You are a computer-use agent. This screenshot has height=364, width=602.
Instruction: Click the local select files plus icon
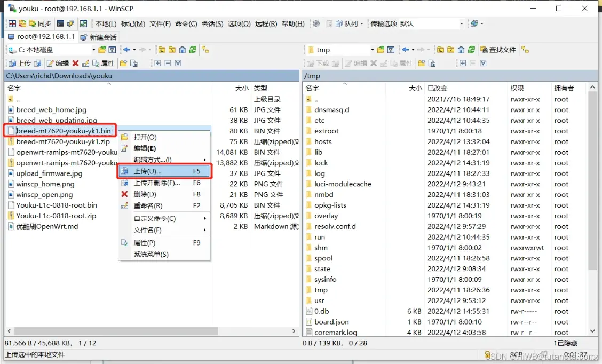[x=157, y=64]
